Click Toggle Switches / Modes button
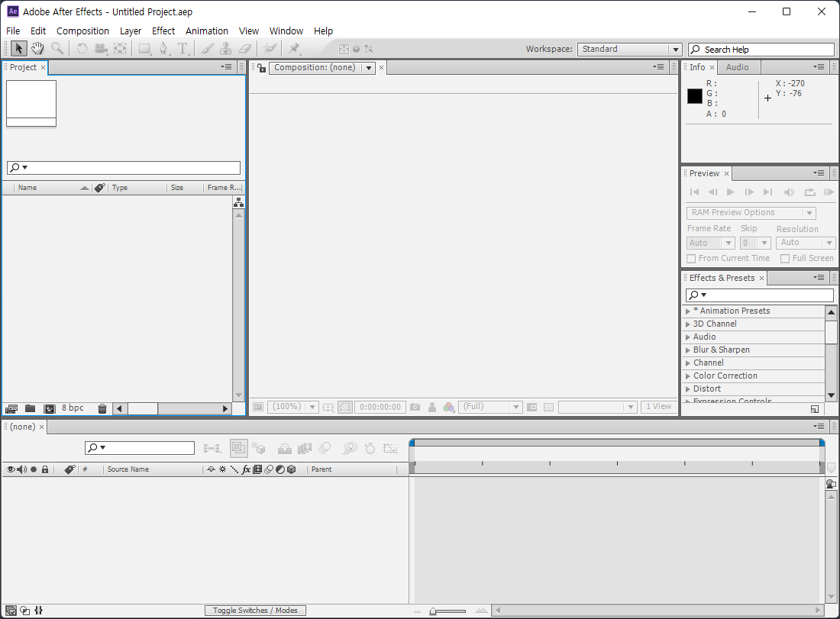This screenshot has width=840, height=619. tap(255, 611)
